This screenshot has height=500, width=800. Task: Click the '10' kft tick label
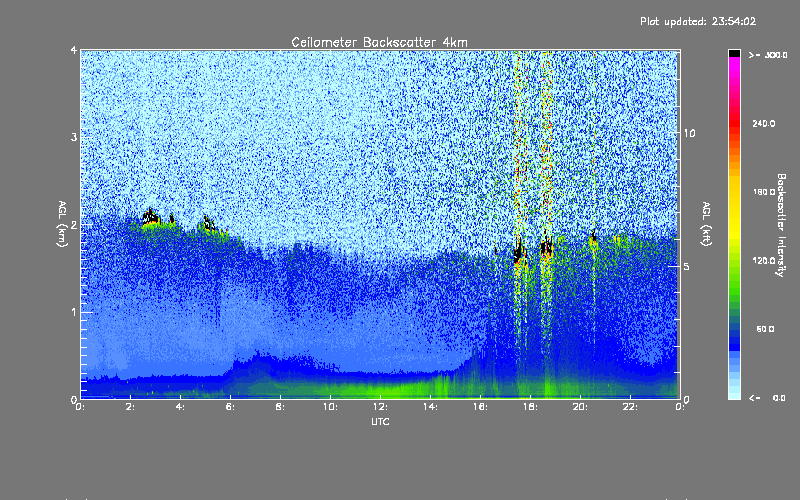click(x=689, y=133)
